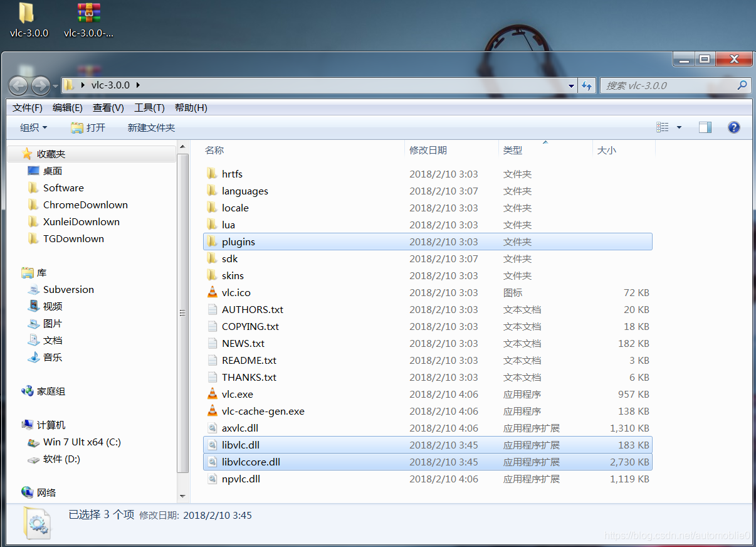756x547 pixels.
Task: Click the Back navigation arrow button
Action: [x=19, y=85]
